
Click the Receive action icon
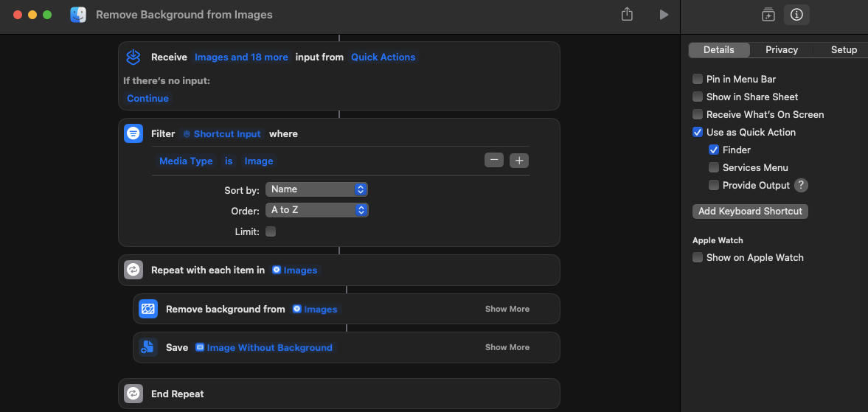pyautogui.click(x=133, y=57)
